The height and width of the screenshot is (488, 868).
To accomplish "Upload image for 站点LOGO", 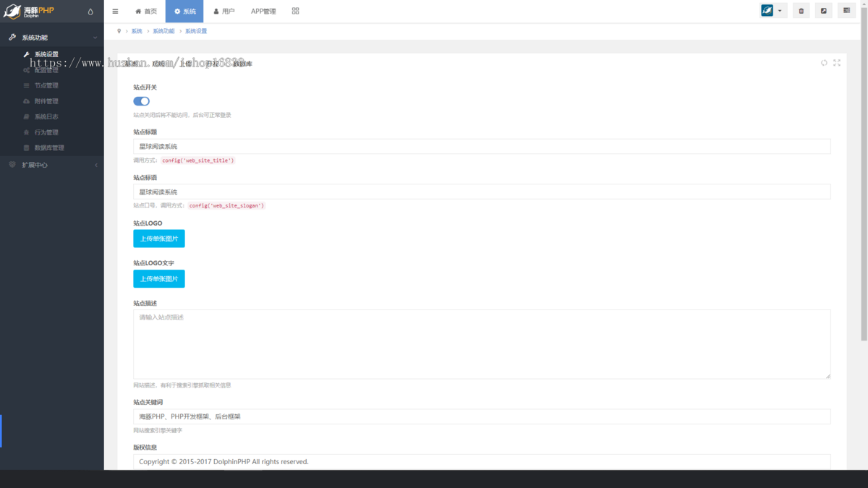I will click(159, 239).
